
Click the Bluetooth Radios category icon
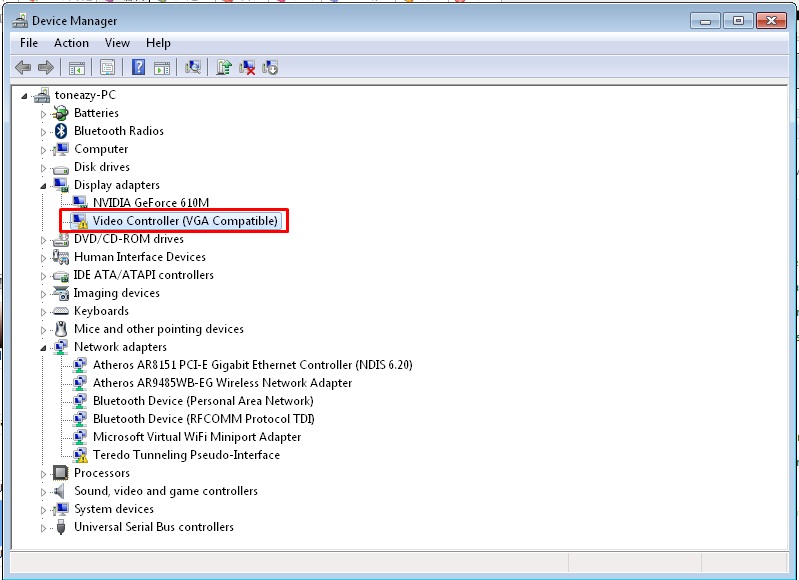[61, 131]
